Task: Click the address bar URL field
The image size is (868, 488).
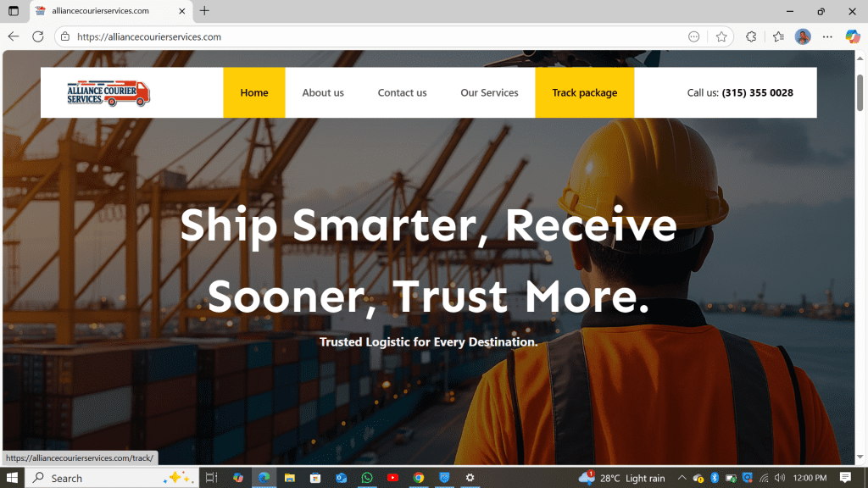Action: (376, 36)
